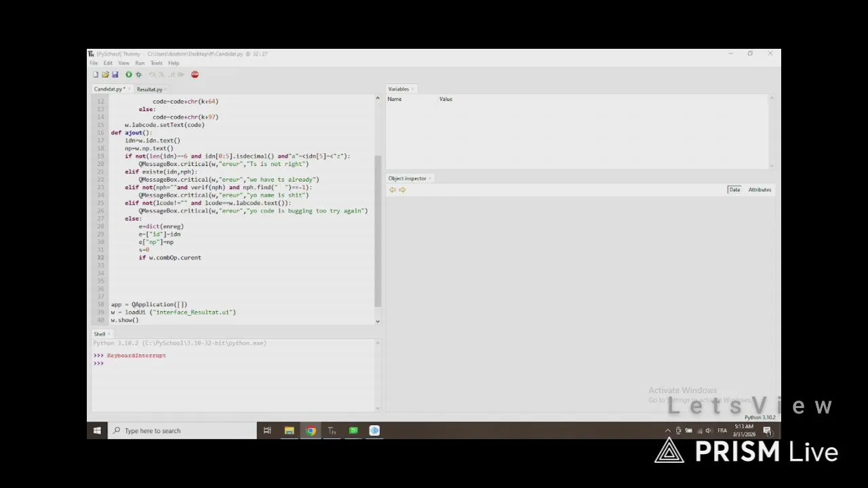This screenshot has width=868, height=488.
Task: Click the FRA keyboard language indicator
Action: click(x=722, y=430)
